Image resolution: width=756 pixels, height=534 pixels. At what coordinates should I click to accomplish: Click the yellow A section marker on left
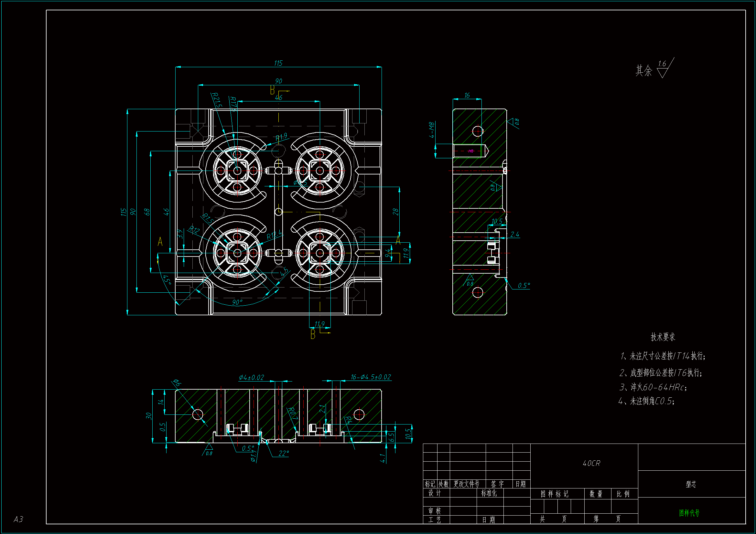coord(160,242)
